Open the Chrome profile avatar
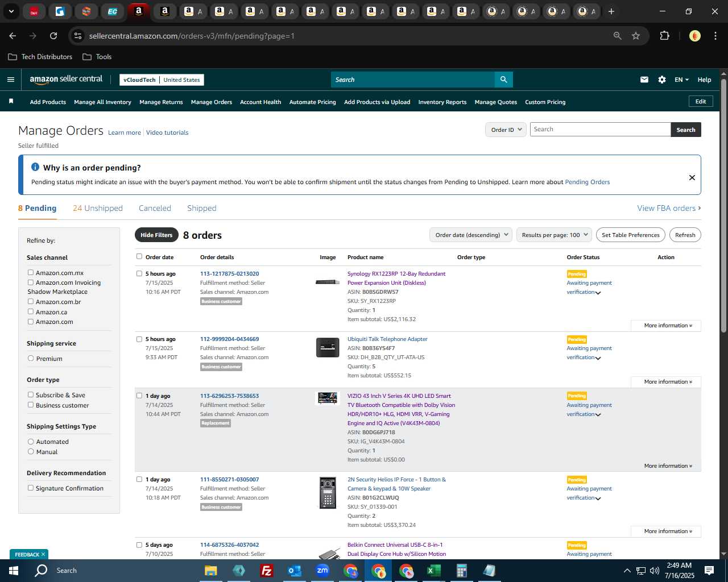The height and width of the screenshot is (582, 728). click(x=695, y=36)
